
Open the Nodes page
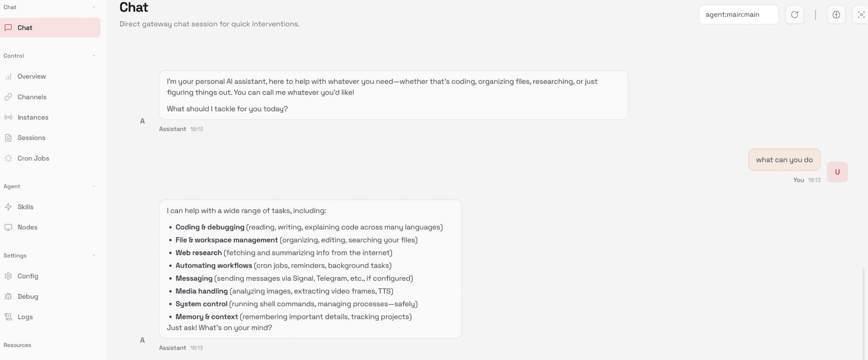(x=27, y=227)
